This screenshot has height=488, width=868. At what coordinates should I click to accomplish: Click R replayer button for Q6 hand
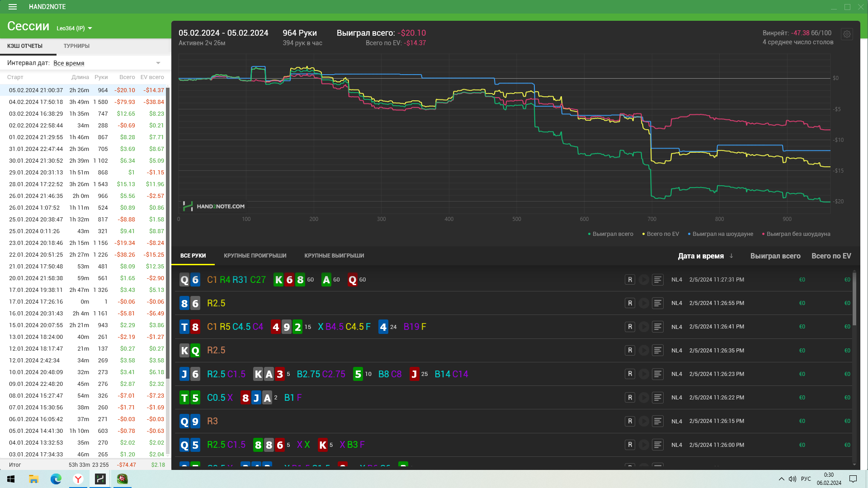coord(630,280)
